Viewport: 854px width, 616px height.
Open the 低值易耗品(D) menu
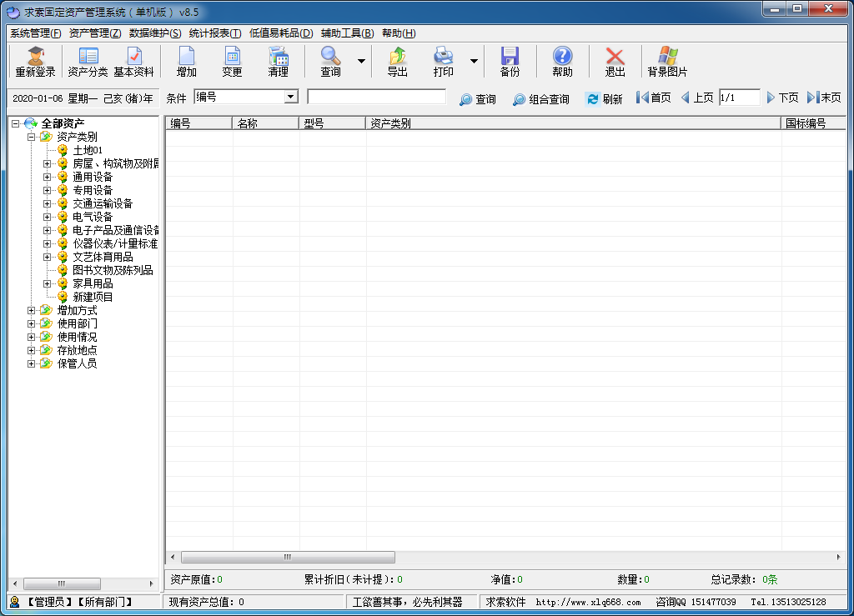281,33
